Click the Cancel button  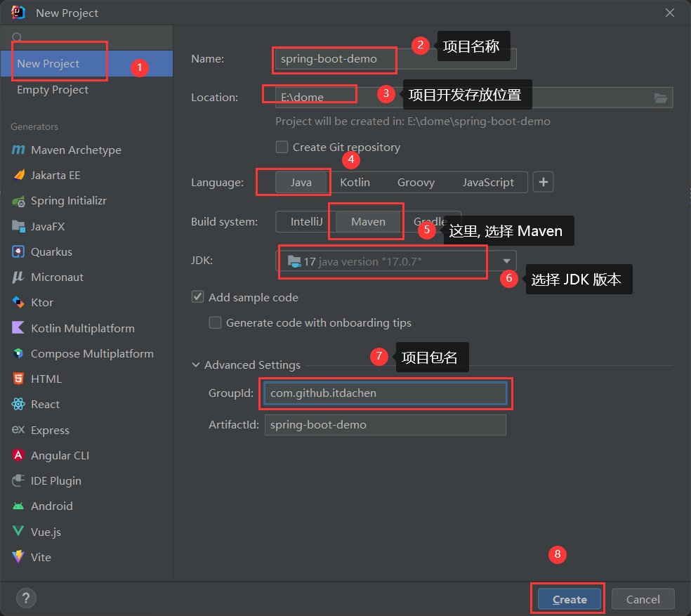click(643, 599)
